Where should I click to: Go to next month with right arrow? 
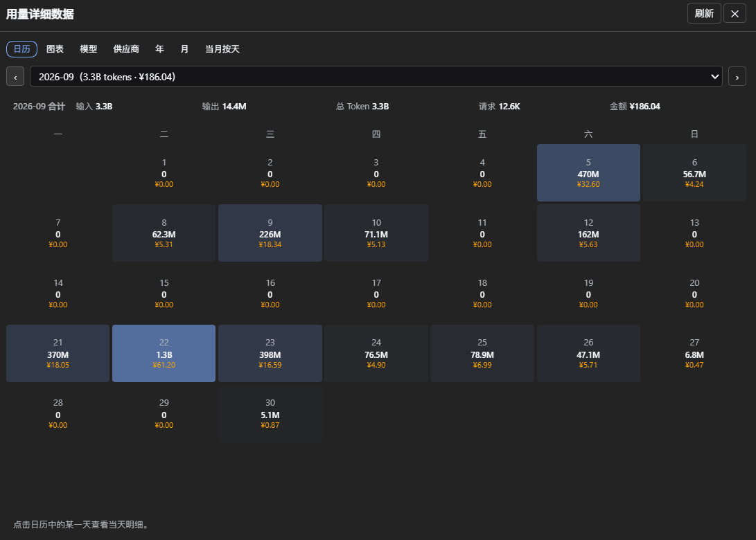tap(737, 77)
